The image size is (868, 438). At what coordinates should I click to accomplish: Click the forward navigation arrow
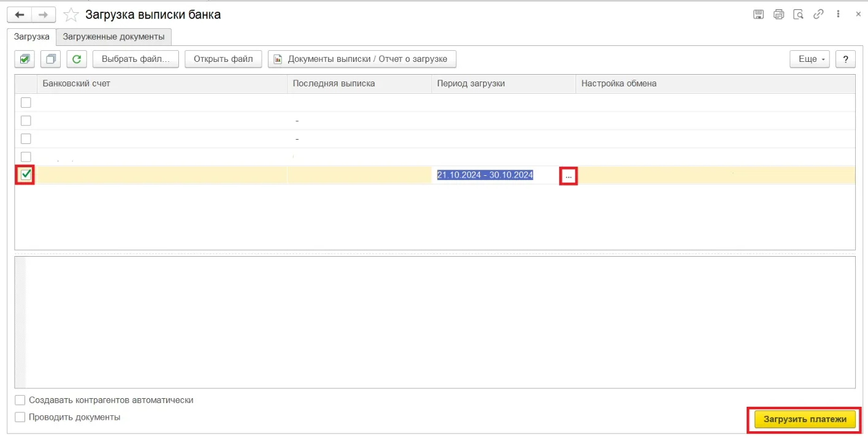tap(43, 15)
